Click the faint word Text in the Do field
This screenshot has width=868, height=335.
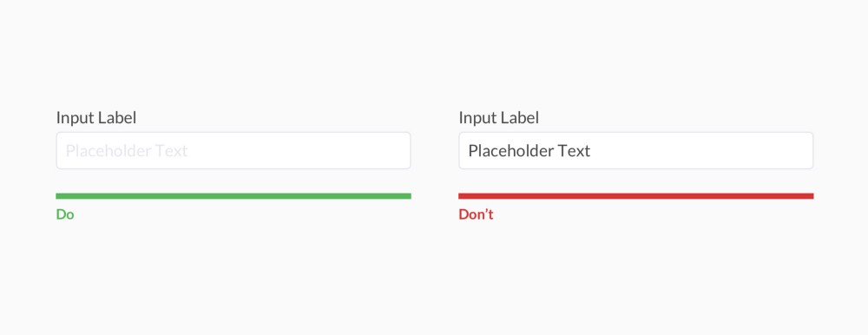click(172, 151)
